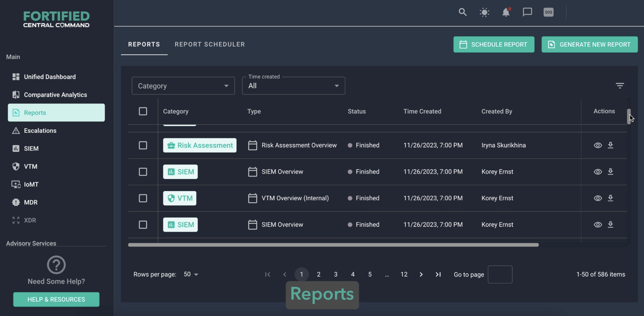Go to next page arrow
Screen dimensions: 644x316
421,275
